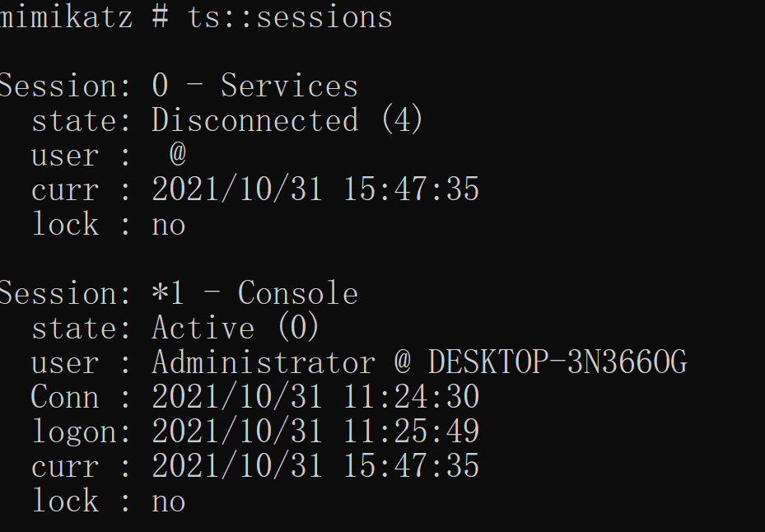Click hostname DESKTOP-3N3660G
The height and width of the screenshot is (532, 765).
click(x=557, y=362)
